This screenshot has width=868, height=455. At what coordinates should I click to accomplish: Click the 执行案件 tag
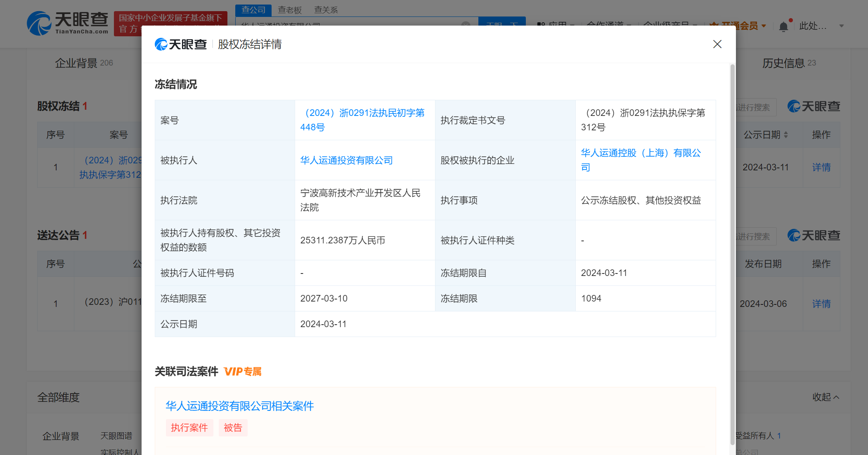click(x=189, y=428)
